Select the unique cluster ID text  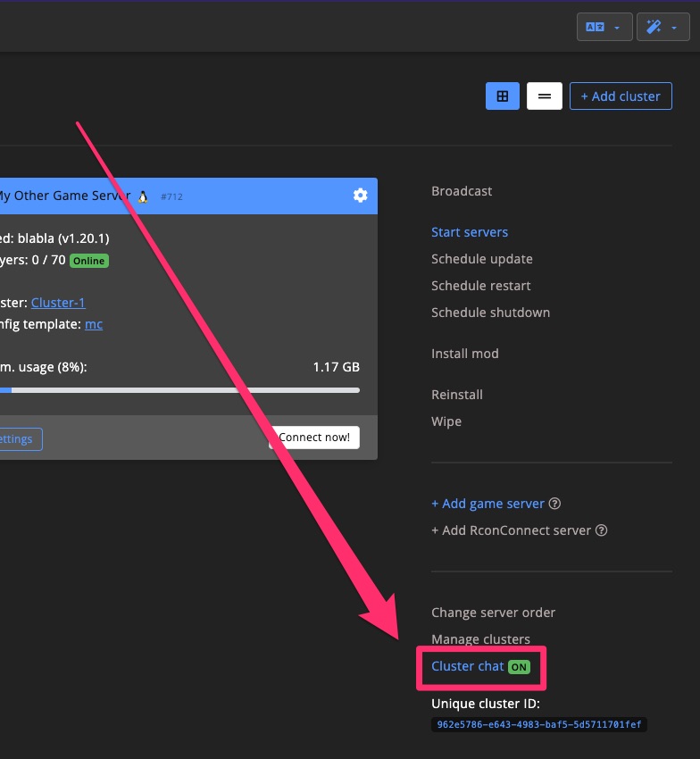click(537, 725)
